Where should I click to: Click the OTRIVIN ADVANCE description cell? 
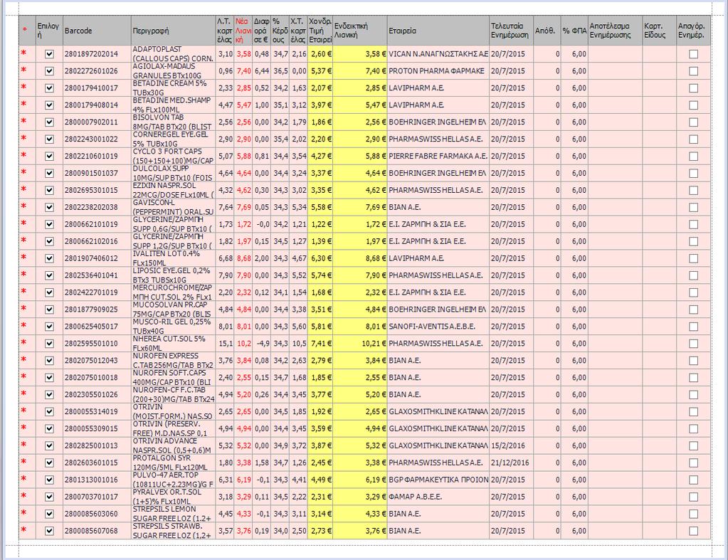[173, 445]
